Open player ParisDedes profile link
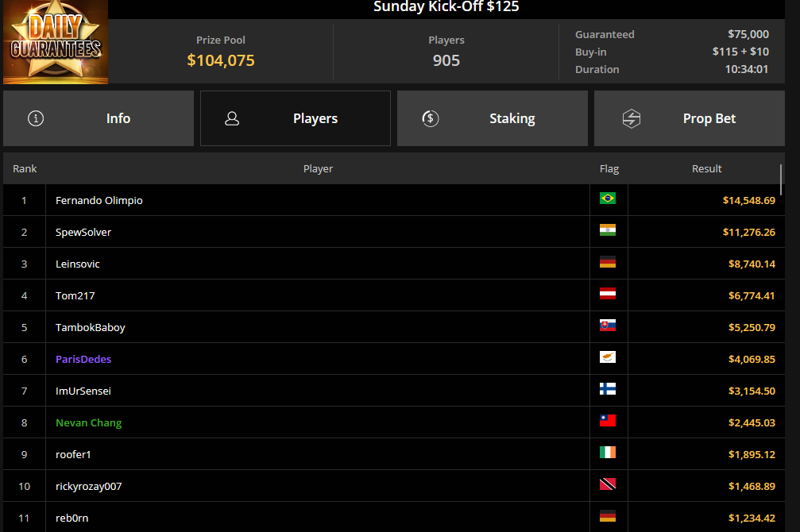 [83, 359]
